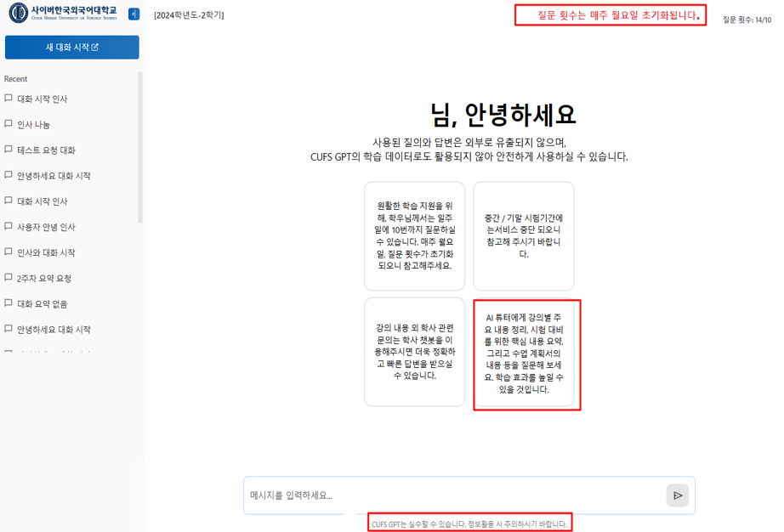Click the red-outlined AI tutor tip card

(x=526, y=355)
